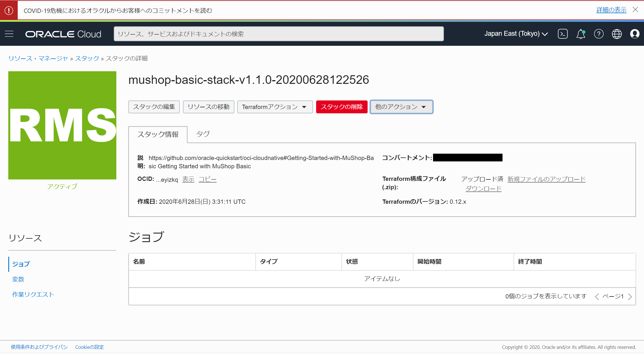Screen dimensions: 644x354
Task: Click the スタックの編集 button
Action: [x=154, y=107]
